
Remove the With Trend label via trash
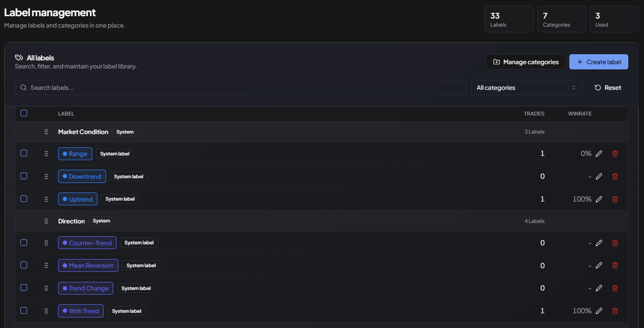click(x=615, y=311)
